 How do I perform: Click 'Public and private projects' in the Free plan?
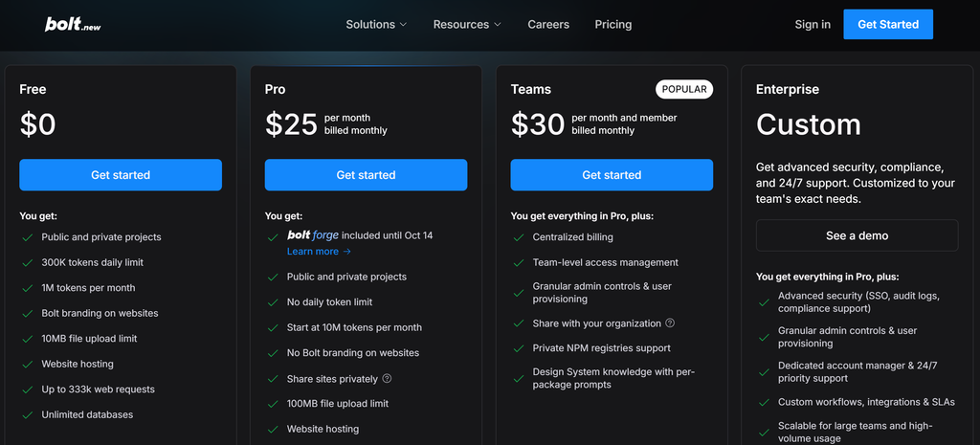click(101, 237)
